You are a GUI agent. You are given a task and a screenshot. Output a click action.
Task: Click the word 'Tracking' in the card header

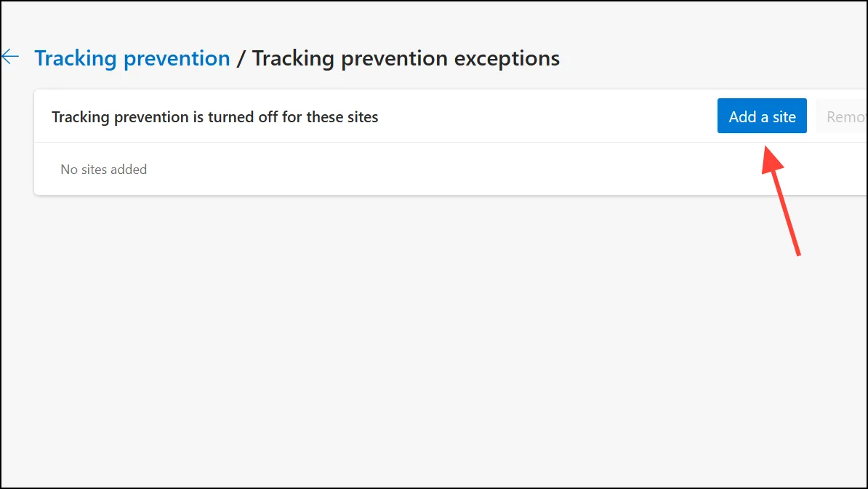click(81, 117)
